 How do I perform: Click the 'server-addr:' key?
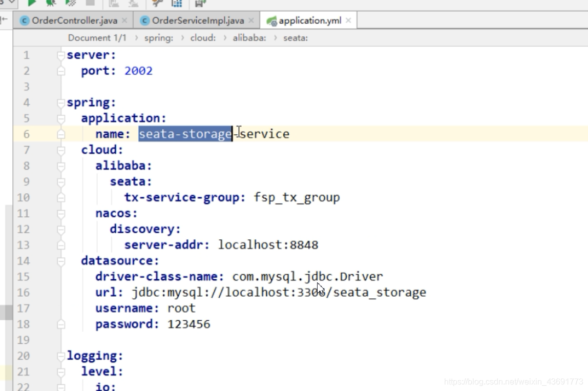(167, 245)
